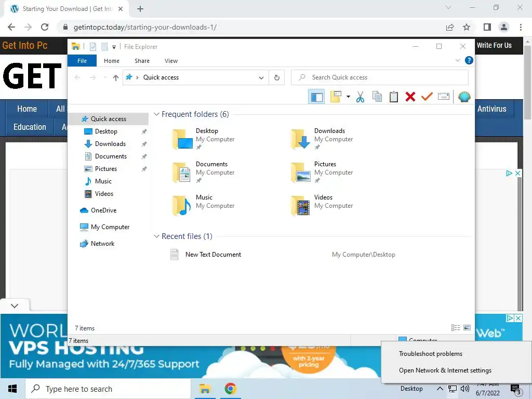Click the taskbar search box
532x399 pixels.
tap(108, 389)
